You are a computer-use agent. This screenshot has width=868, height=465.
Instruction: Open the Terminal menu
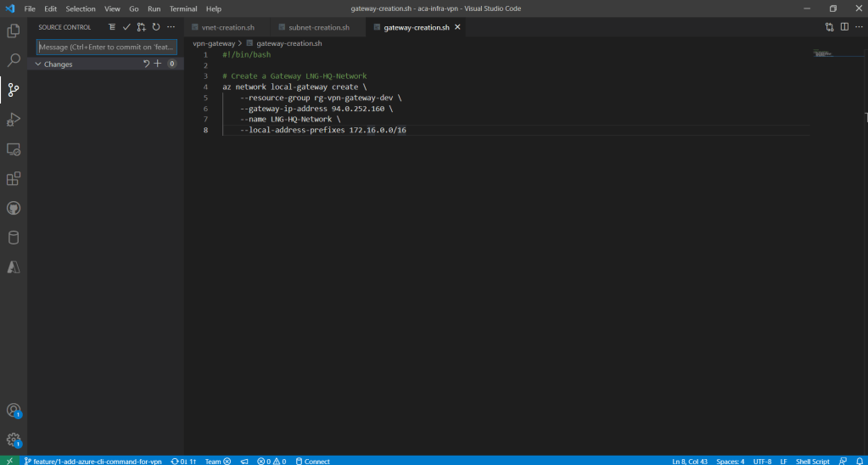(182, 8)
